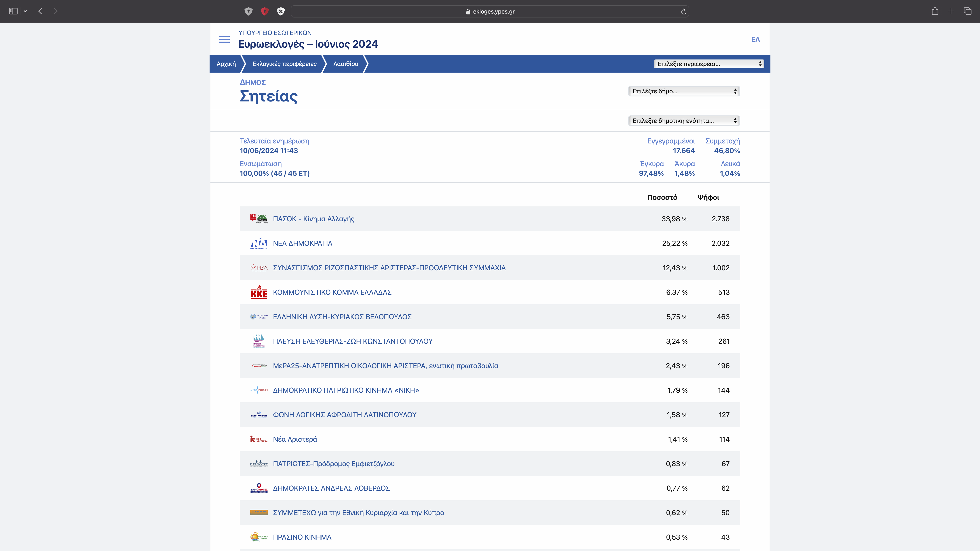This screenshot has width=980, height=551.
Task: Open ΠΡΑΣΙΝΟ ΚΙΝΗΜΑ party link
Action: 302,537
